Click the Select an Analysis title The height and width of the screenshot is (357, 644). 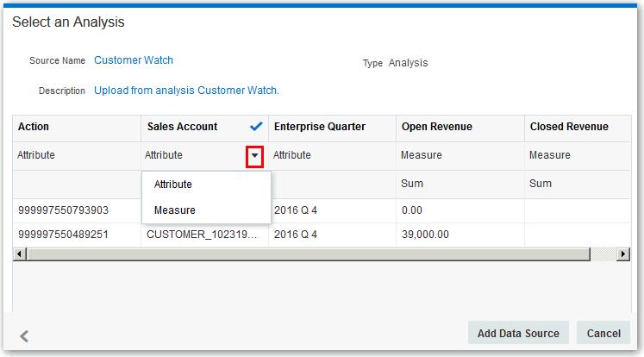tap(68, 22)
